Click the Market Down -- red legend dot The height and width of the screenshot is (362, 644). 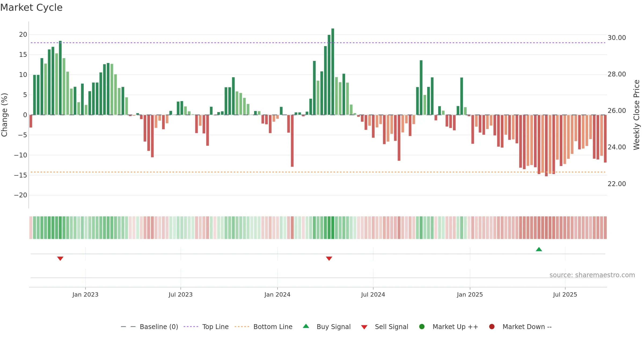coord(492,327)
